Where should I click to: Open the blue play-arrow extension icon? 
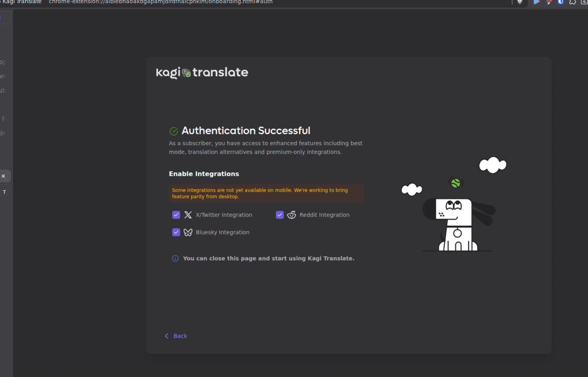[537, 2]
